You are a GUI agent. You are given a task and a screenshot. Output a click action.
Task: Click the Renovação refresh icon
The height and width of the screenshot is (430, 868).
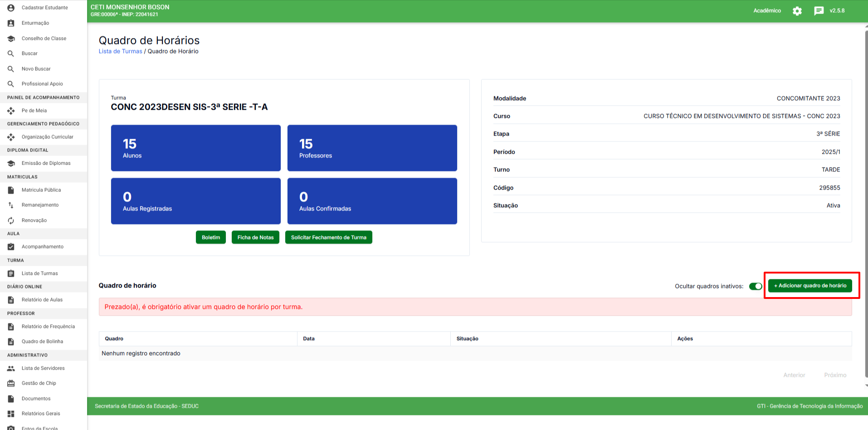[11, 220]
